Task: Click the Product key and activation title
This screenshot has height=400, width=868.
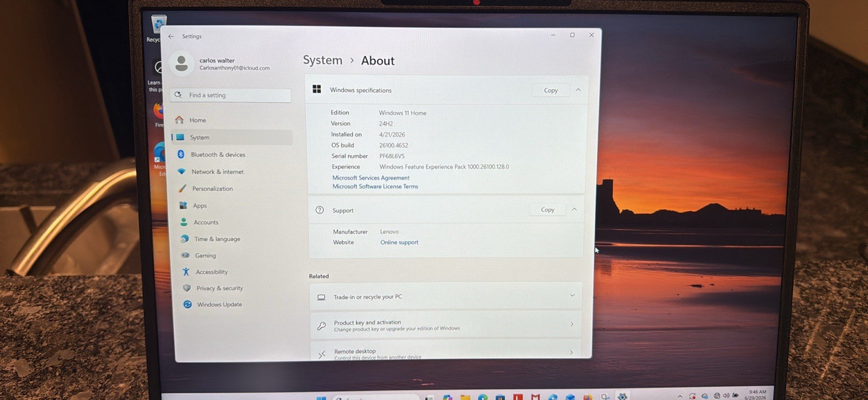Action: [x=368, y=322]
